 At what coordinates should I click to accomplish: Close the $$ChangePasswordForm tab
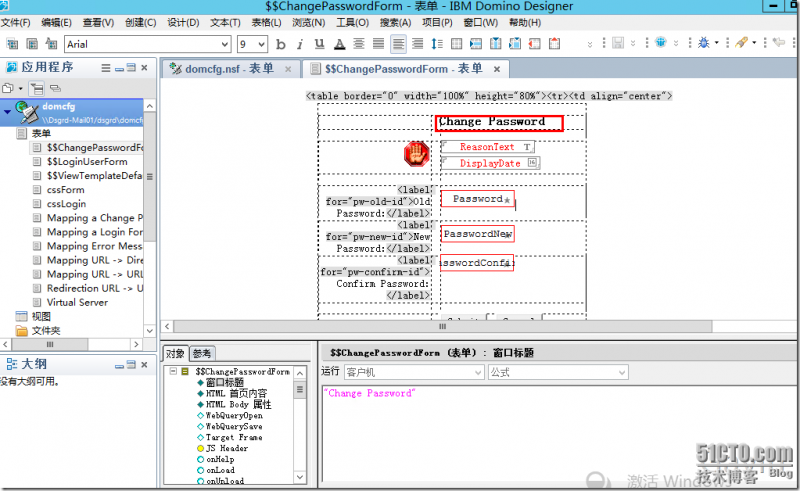point(497,69)
